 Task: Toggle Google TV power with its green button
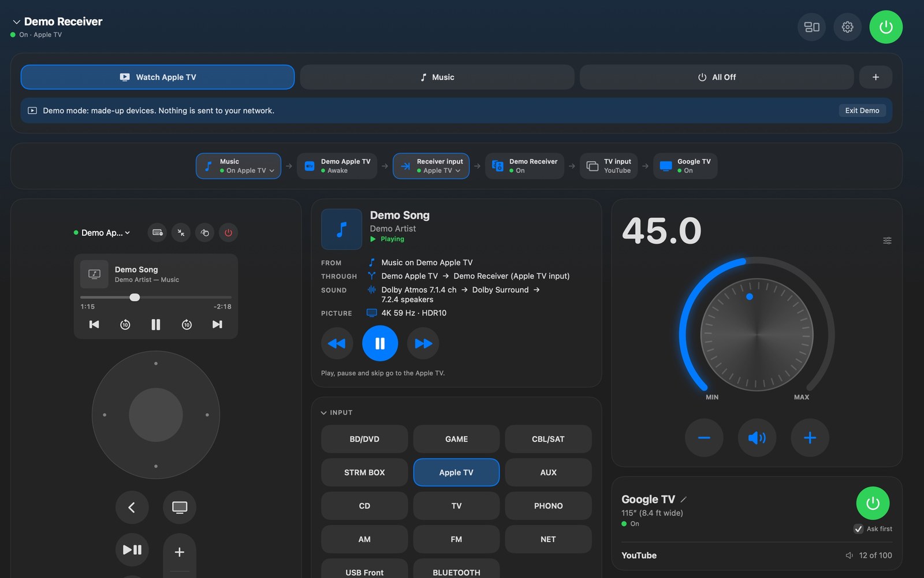[x=873, y=503]
